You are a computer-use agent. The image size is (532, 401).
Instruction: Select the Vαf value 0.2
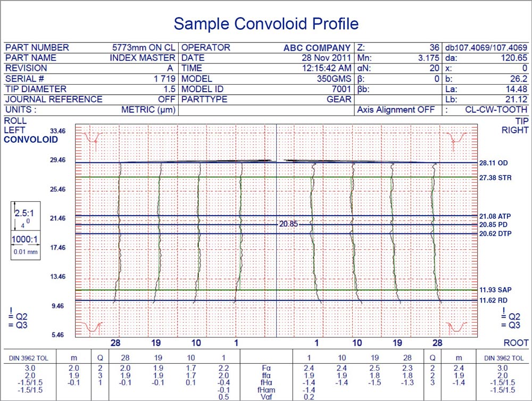click(x=309, y=397)
